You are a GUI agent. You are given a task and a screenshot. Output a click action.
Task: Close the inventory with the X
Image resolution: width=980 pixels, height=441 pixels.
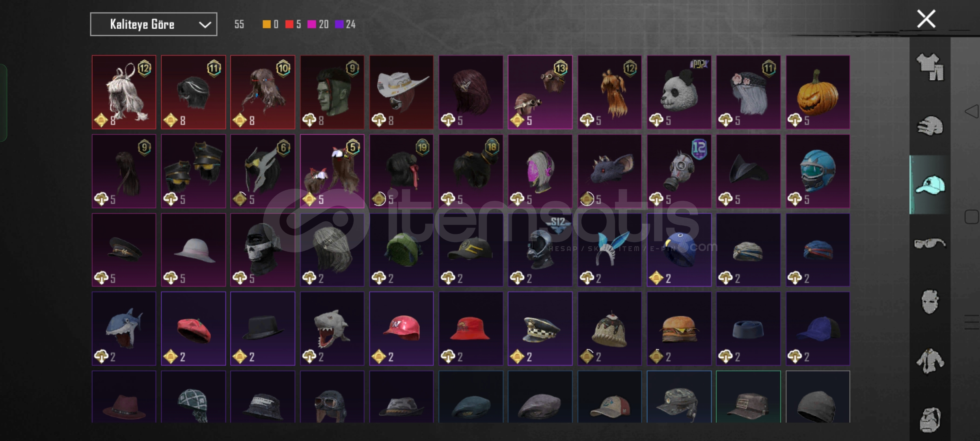[x=926, y=19]
